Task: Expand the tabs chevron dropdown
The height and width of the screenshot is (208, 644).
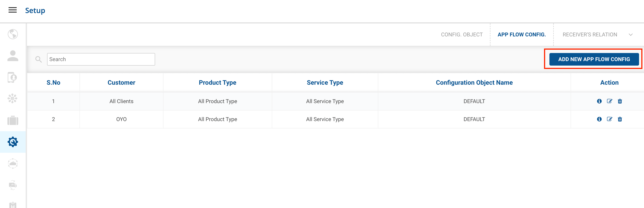Action: [x=630, y=35]
